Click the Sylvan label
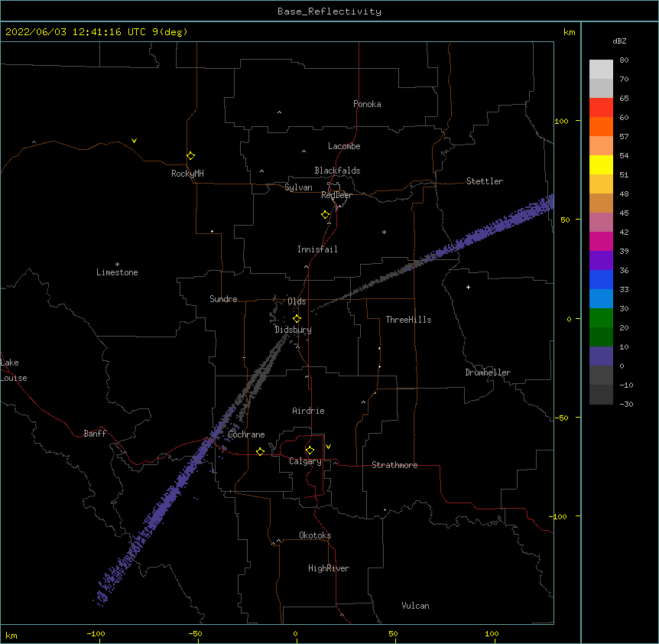Image resolution: width=659 pixels, height=644 pixels. pos(298,187)
